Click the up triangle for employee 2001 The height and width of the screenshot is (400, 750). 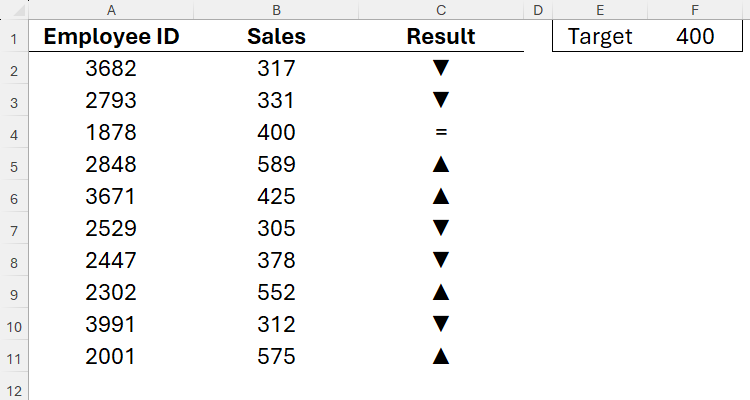tap(441, 356)
